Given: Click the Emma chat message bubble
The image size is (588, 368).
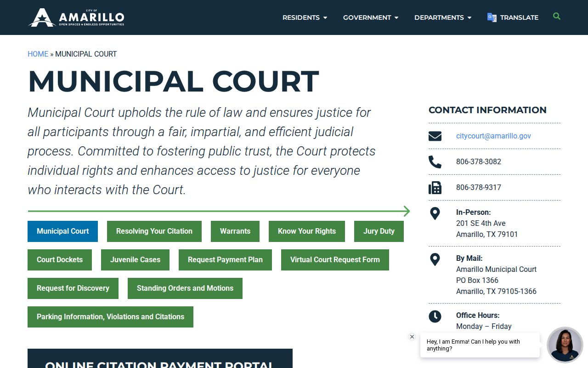Looking at the screenshot, I should pos(480,345).
